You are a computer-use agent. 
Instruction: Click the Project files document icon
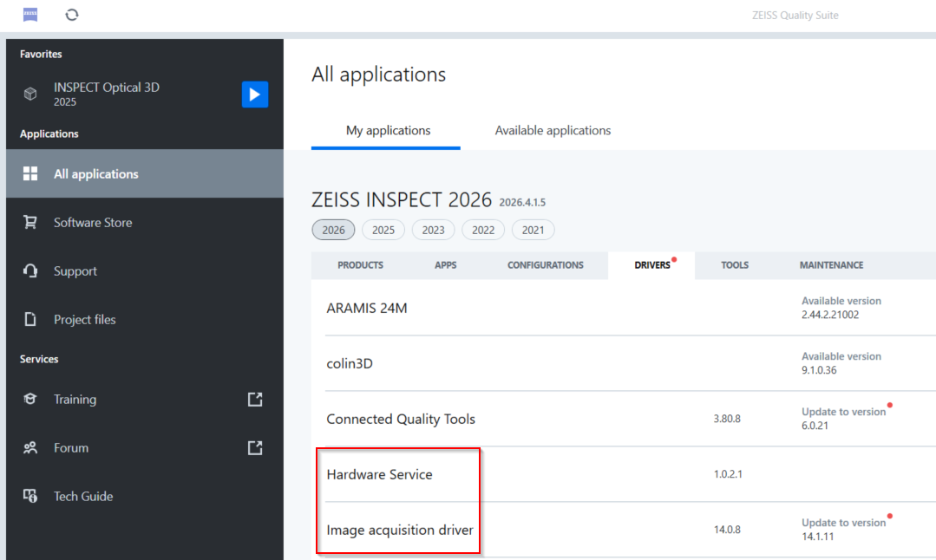[x=30, y=319]
